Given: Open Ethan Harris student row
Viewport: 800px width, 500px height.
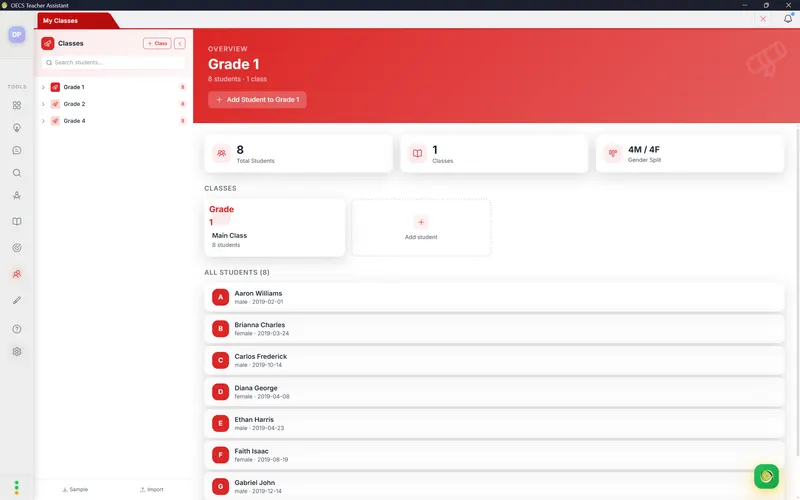Looking at the screenshot, I should tap(494, 423).
